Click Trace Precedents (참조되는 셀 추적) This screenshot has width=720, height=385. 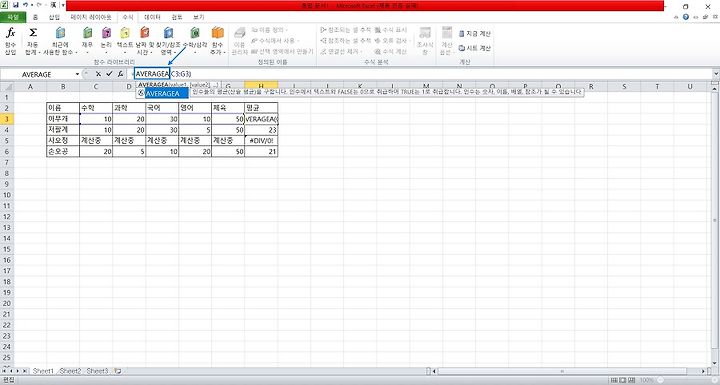pos(346,29)
